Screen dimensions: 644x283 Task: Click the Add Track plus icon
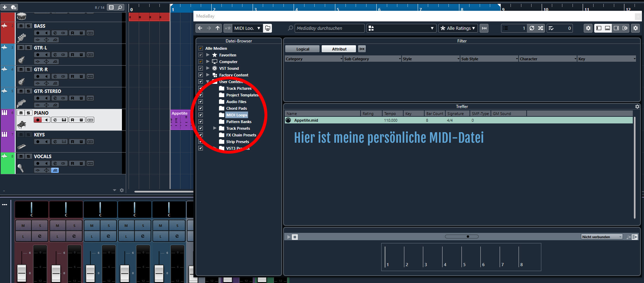[5, 7]
